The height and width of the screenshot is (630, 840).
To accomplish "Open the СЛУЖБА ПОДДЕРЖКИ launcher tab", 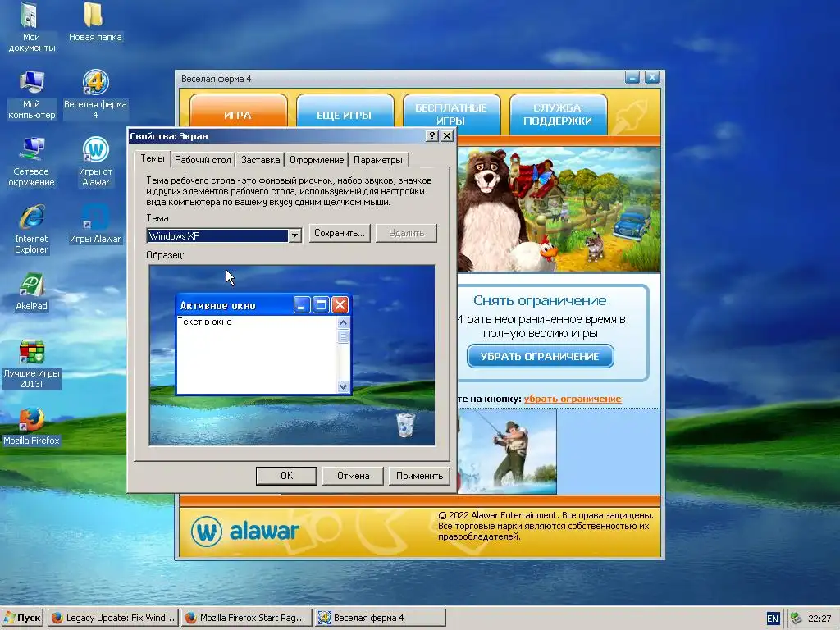I will click(x=557, y=114).
